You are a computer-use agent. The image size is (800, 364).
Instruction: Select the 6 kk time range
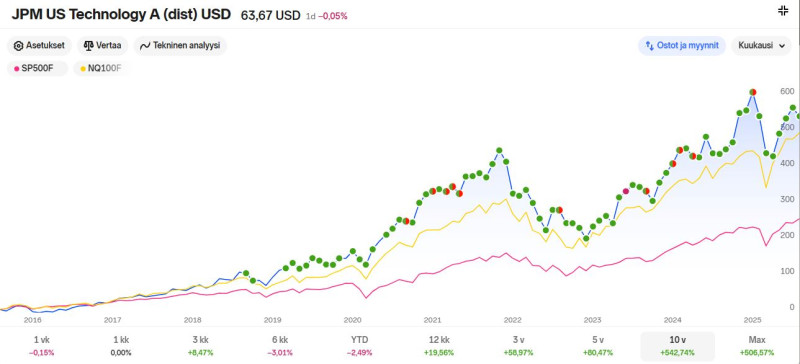click(x=280, y=346)
